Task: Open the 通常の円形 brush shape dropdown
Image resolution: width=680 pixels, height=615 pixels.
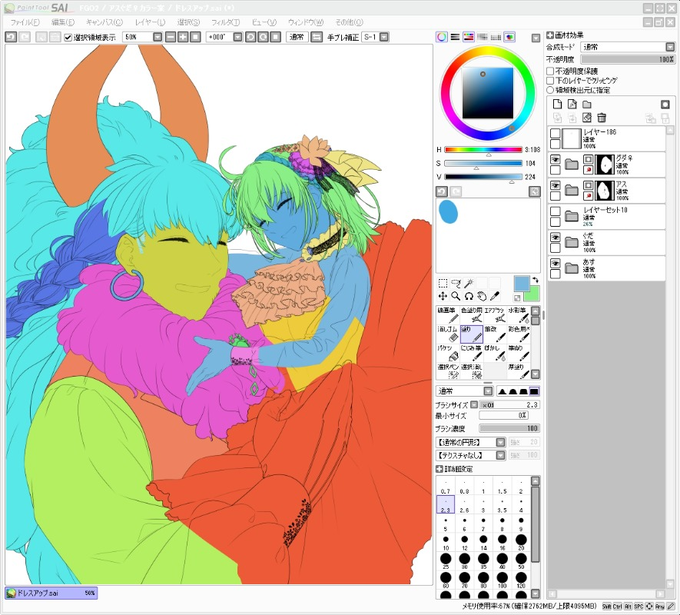Action: click(x=500, y=442)
